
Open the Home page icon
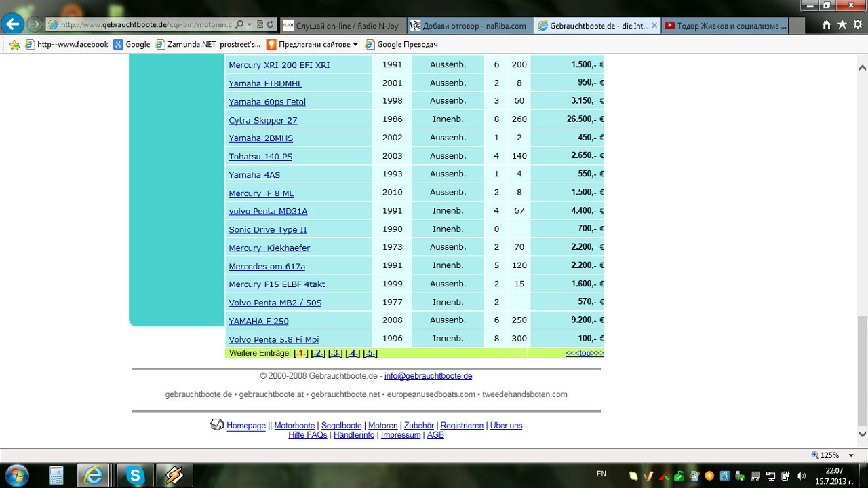(826, 25)
